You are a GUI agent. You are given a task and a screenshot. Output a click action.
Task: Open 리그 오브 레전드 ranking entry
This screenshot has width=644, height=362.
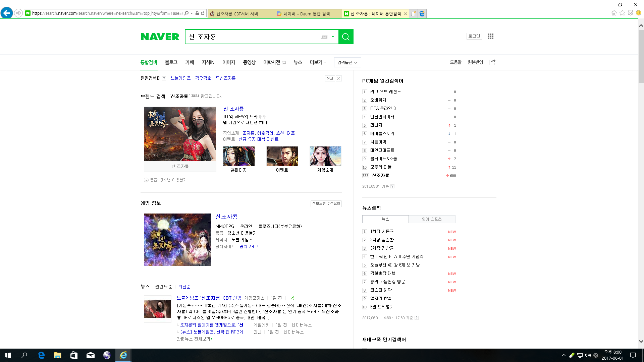(386, 92)
